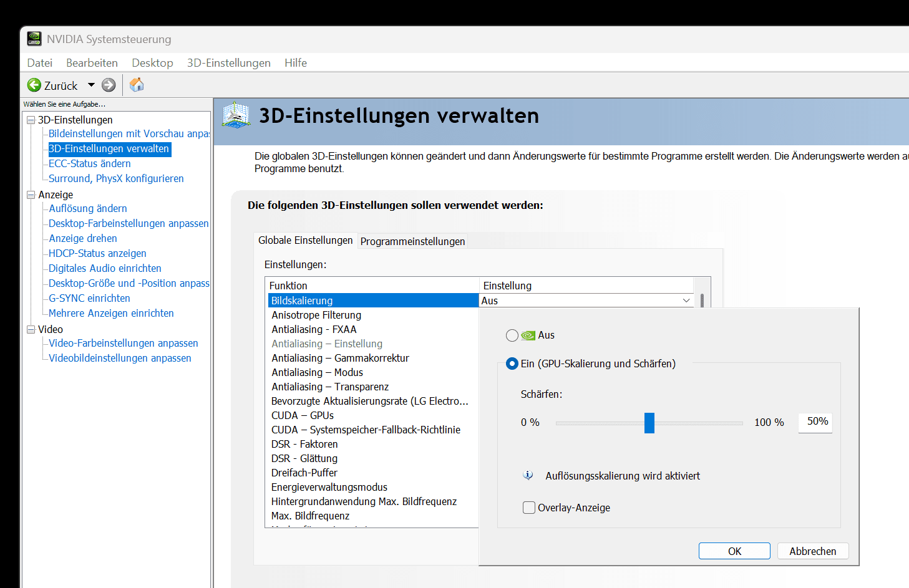The image size is (909, 588).
Task: Open Desktop-Größe und -Position anpassen
Action: pyautogui.click(x=129, y=283)
